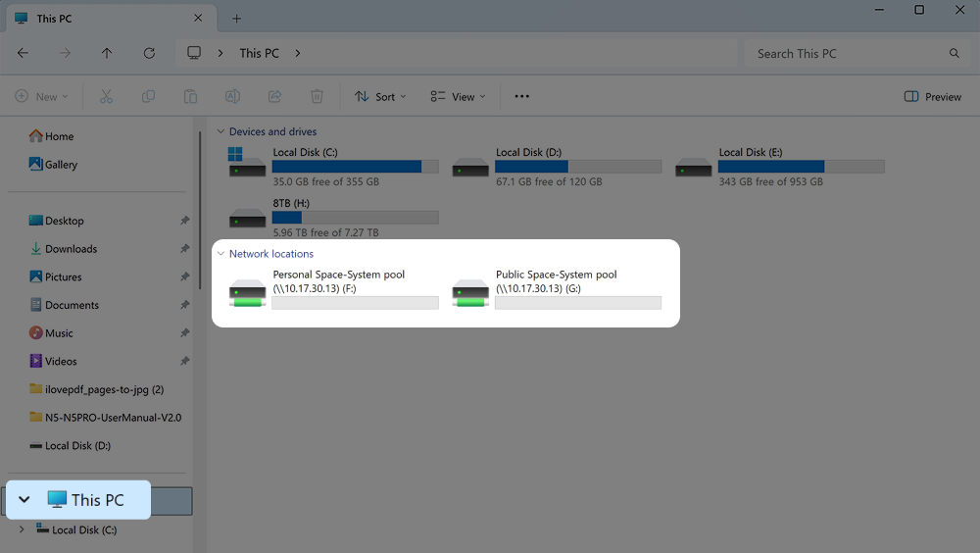Expand Local Disk (C:) in navigation tree
The width and height of the screenshot is (980, 553).
pos(22,530)
